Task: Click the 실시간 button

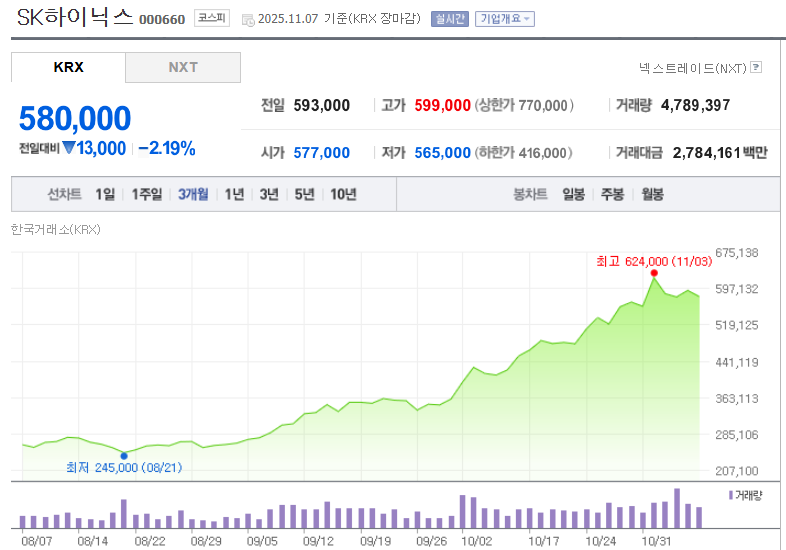Action: (450, 19)
